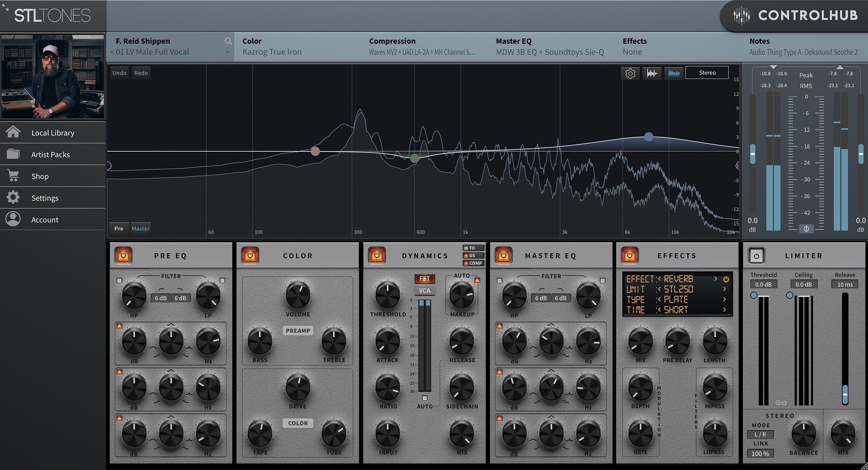This screenshot has height=470, width=868.
Task: Go to next preset arrow
Action: (227, 52)
